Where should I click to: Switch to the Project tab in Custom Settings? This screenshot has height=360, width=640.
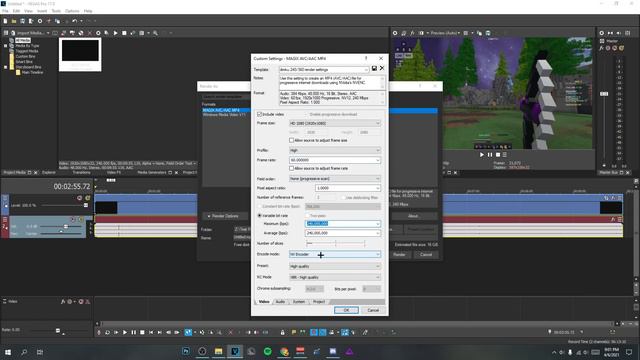[x=319, y=302]
